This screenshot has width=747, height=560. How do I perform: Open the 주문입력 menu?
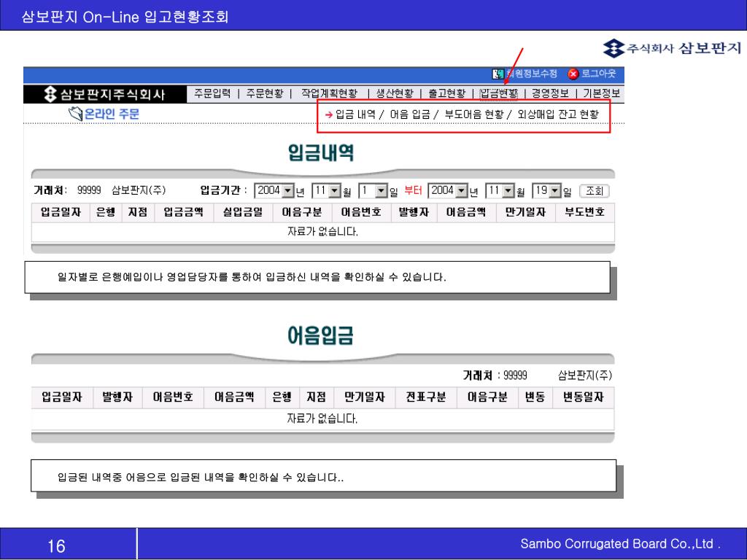[212, 93]
